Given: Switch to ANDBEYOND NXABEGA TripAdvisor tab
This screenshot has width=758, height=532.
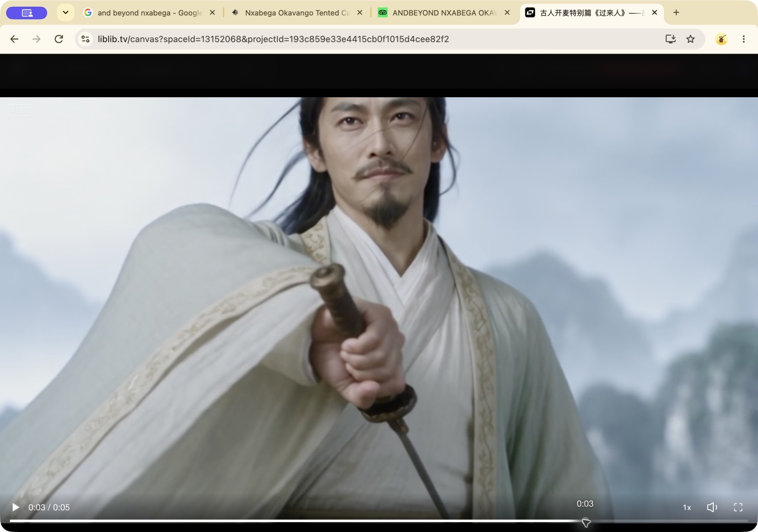Looking at the screenshot, I should click(x=444, y=13).
